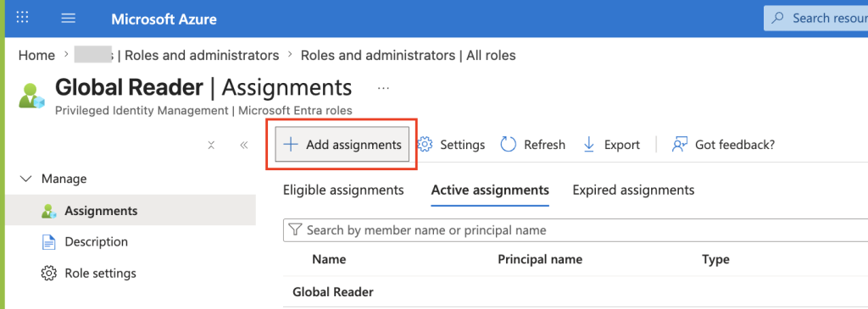This screenshot has height=309, width=868.
Task: Click the Description document icon
Action: (x=49, y=242)
